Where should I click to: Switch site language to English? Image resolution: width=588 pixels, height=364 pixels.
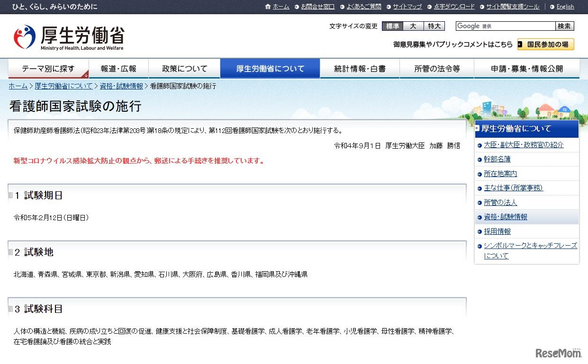click(x=565, y=7)
